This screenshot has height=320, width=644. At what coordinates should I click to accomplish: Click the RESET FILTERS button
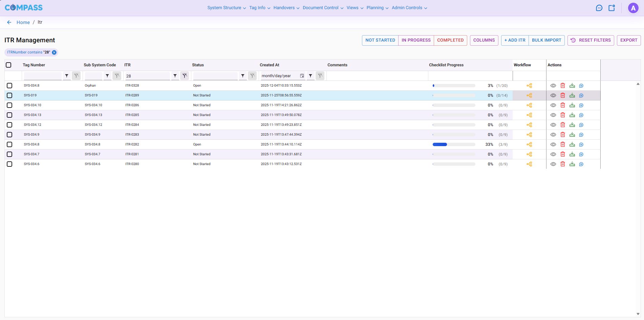click(x=591, y=40)
